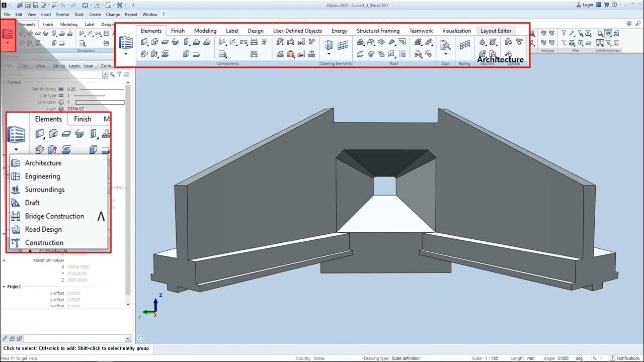Open the Layer DEFAULT selector

click(x=75, y=109)
